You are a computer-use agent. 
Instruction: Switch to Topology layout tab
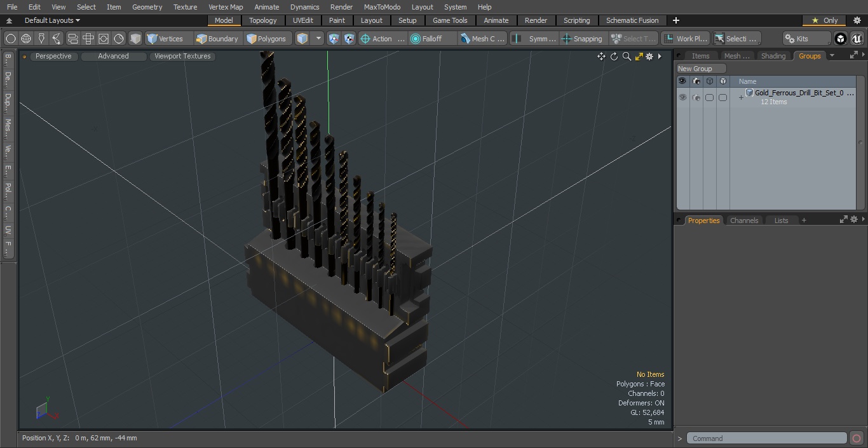[x=262, y=20]
